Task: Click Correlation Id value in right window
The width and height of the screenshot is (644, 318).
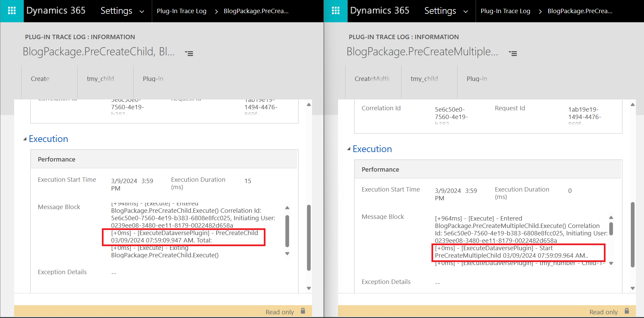Action: pos(451,116)
